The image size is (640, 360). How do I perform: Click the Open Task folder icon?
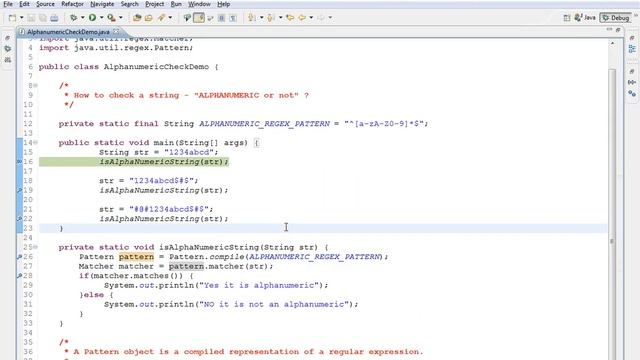click(149, 18)
